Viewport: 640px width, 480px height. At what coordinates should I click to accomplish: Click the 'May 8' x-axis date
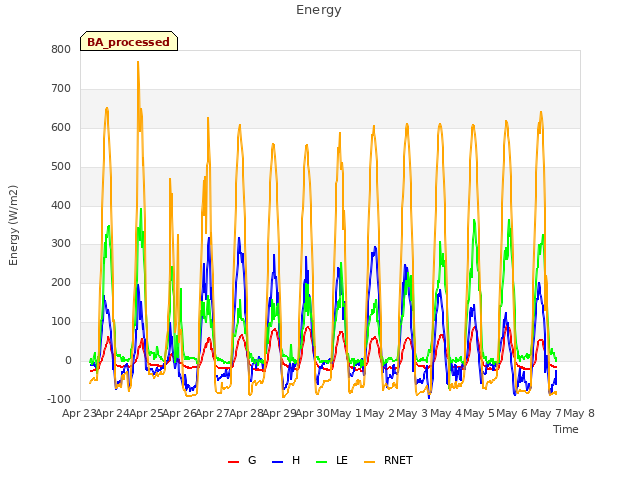(579, 413)
